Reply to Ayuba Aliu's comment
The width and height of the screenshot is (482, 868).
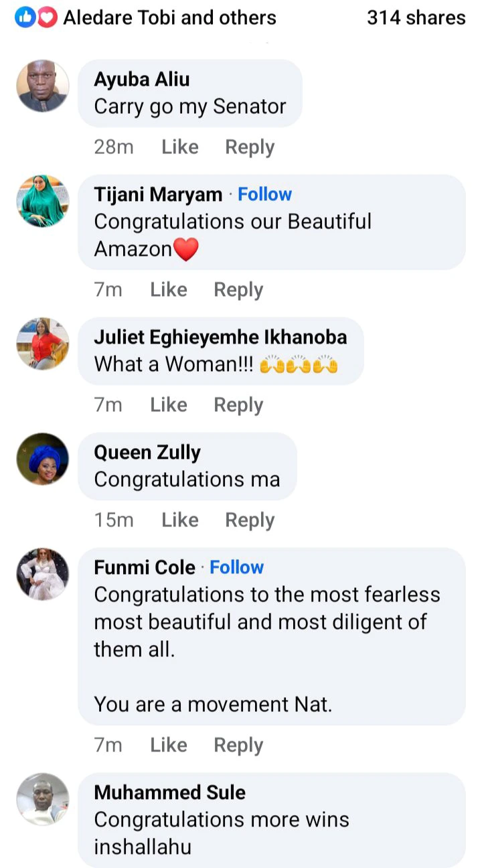click(250, 147)
